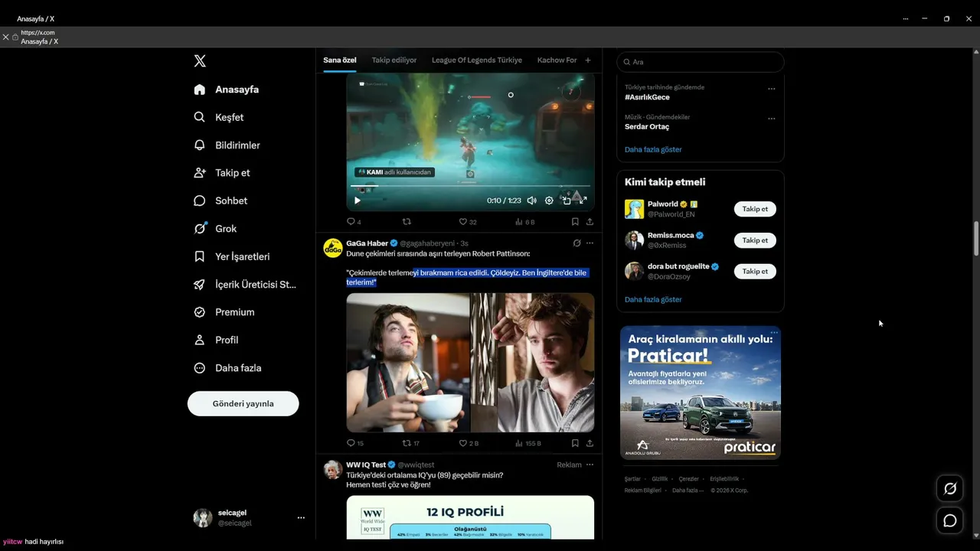Click Daha fazla göster under trends

coord(653,149)
